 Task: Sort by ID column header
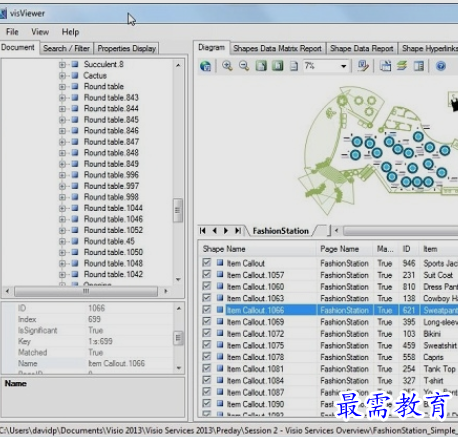pos(406,249)
